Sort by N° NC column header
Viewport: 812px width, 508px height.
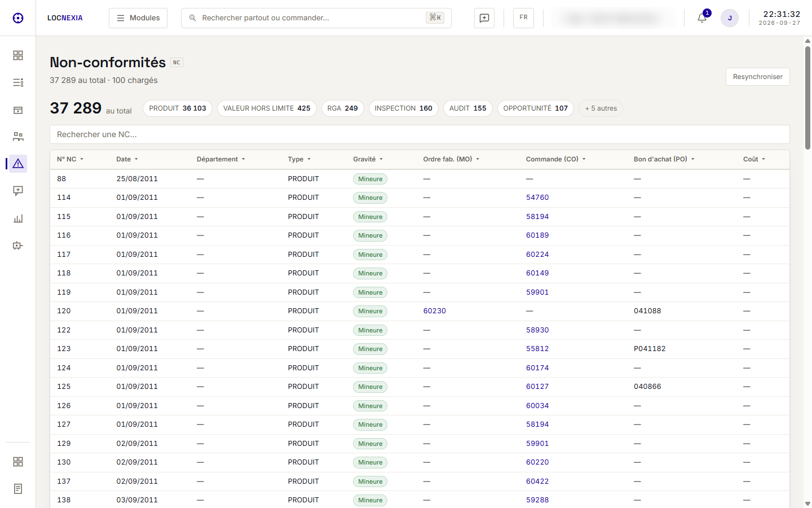click(x=70, y=159)
